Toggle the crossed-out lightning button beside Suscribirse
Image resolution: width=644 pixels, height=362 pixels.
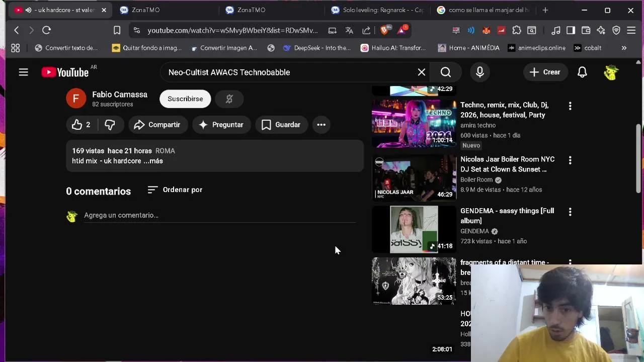[x=229, y=99]
